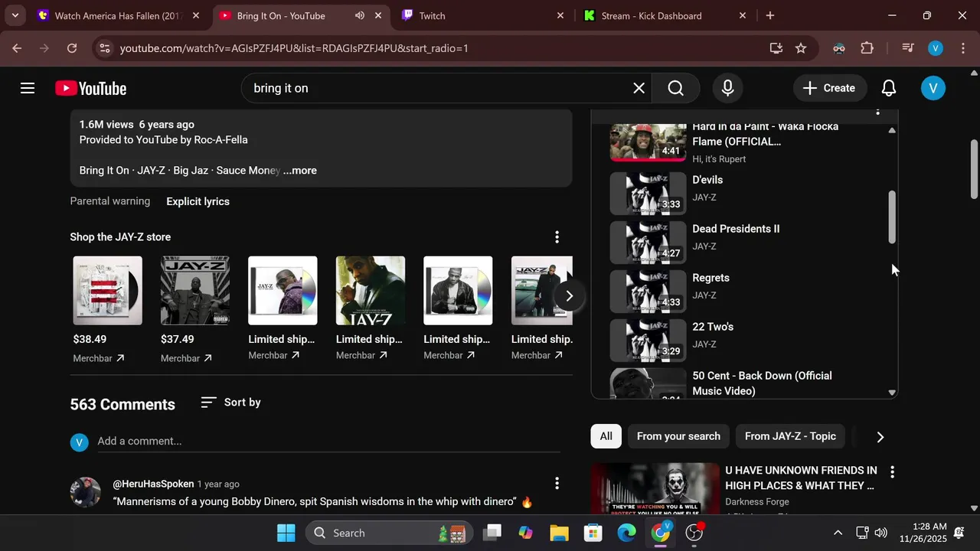Open the Darkness Forge video thumbnail
Screen dimensions: 980x551
655,488
